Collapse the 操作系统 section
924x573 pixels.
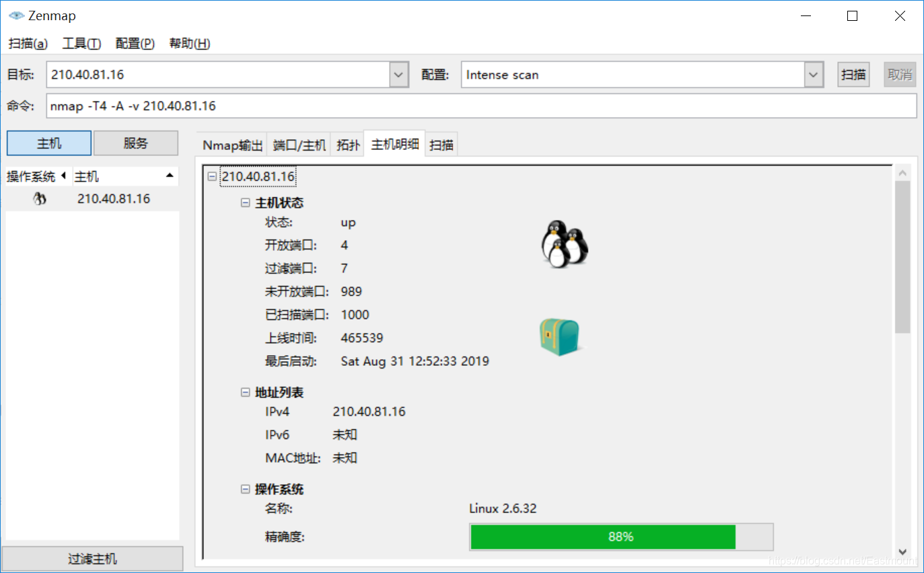coord(246,489)
